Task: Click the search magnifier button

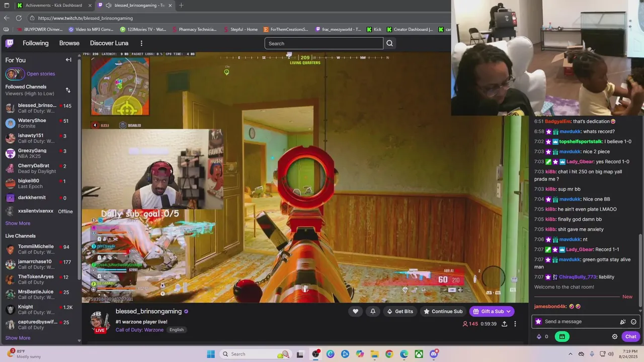Action: click(x=389, y=43)
